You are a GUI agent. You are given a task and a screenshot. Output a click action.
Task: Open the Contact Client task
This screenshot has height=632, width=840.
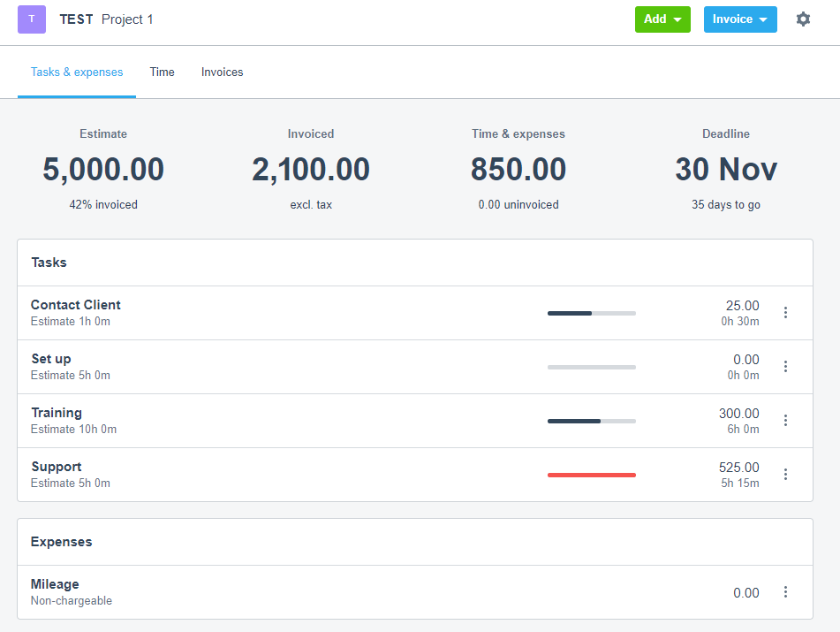point(75,304)
